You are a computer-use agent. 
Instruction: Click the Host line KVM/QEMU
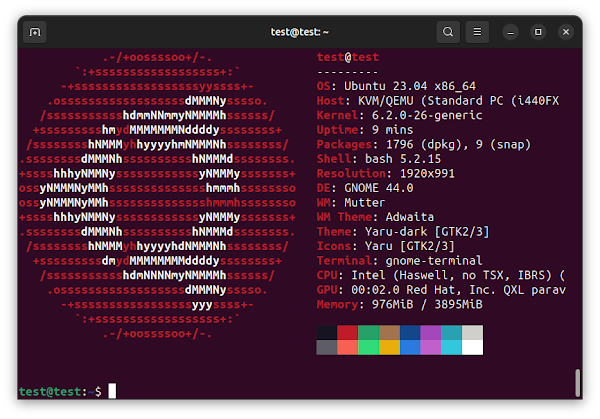(x=438, y=101)
